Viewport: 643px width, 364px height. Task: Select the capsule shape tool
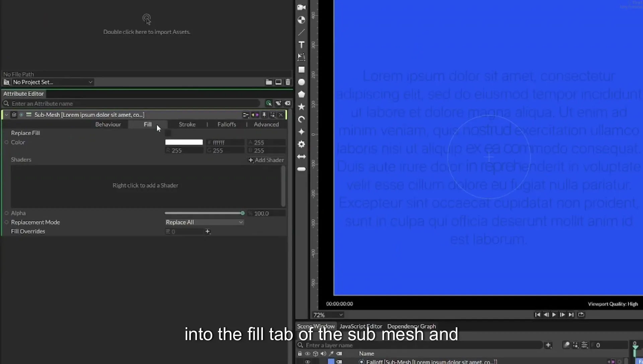pos(301,169)
